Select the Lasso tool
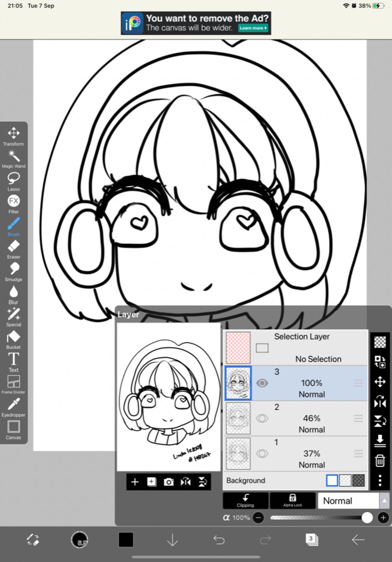The image size is (392, 562). pos(13,182)
